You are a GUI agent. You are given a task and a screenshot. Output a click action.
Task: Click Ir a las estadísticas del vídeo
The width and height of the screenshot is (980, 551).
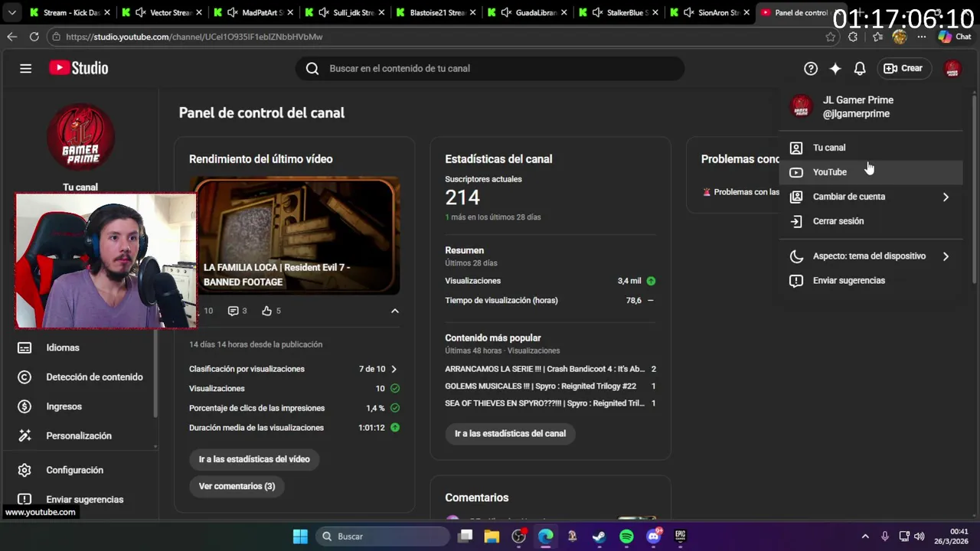pyautogui.click(x=254, y=459)
